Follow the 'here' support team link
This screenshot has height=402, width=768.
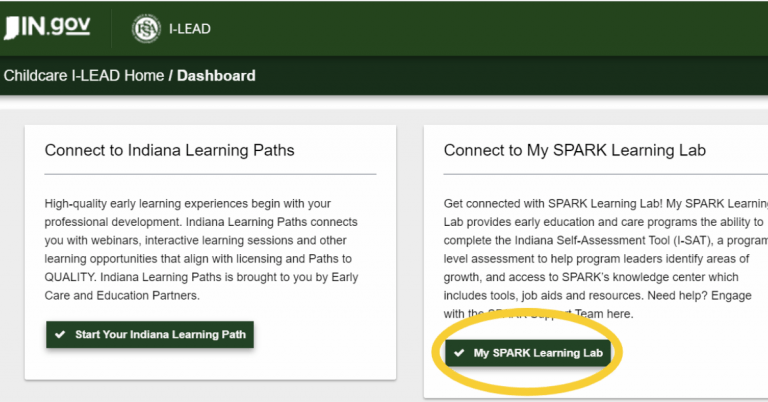click(621, 314)
